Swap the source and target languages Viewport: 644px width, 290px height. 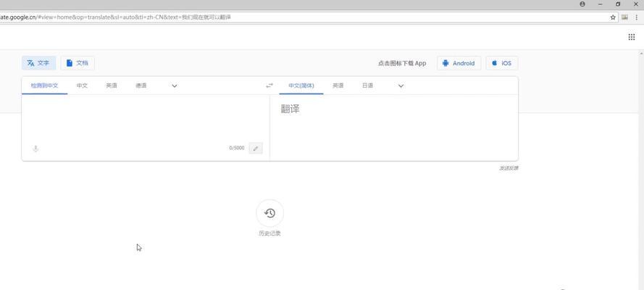click(x=269, y=86)
